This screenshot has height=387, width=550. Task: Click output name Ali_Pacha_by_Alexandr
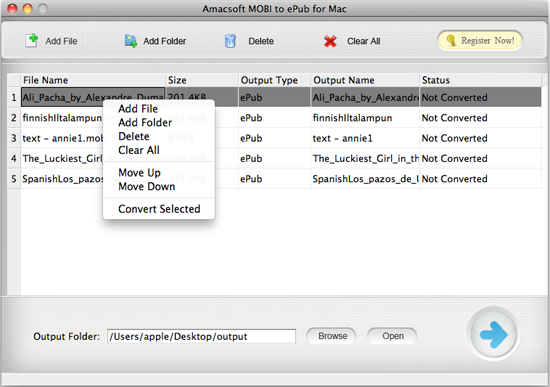click(365, 98)
